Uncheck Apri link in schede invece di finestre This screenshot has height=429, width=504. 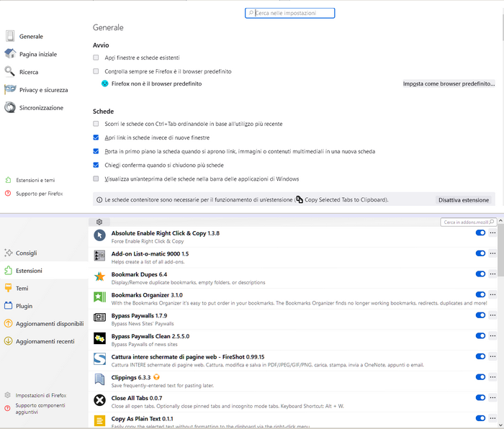96,137
